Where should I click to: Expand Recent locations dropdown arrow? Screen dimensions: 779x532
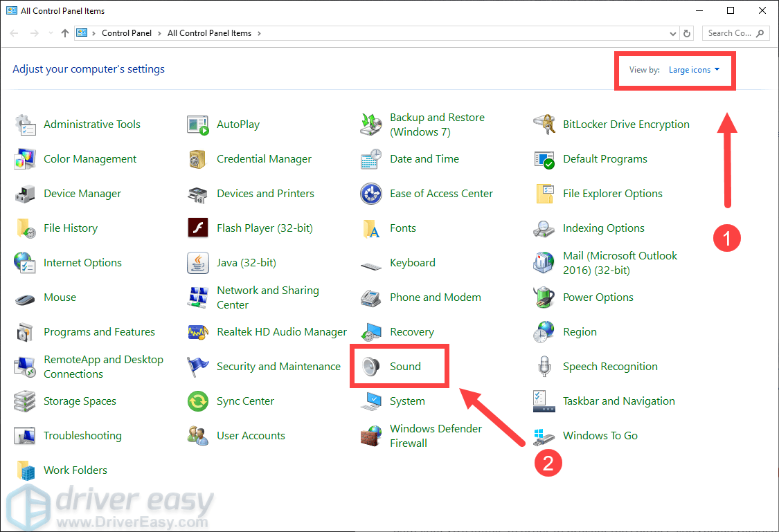[51, 33]
